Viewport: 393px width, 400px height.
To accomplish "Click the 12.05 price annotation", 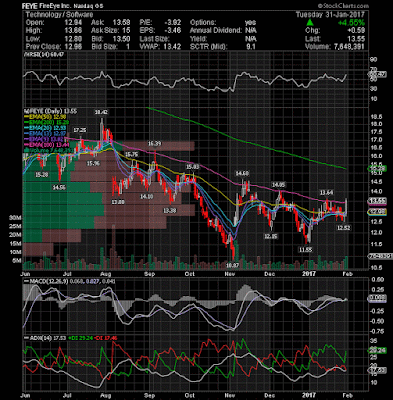I will coord(271,236).
